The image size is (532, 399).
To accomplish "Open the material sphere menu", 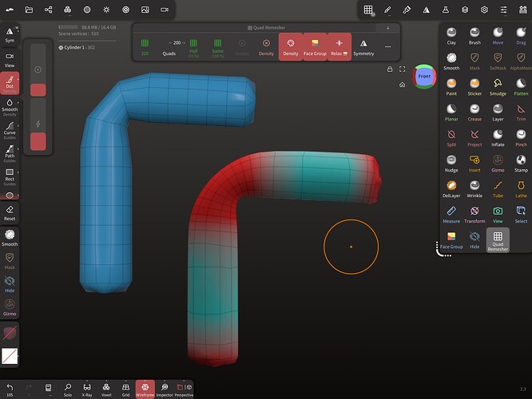I will coord(87,10).
